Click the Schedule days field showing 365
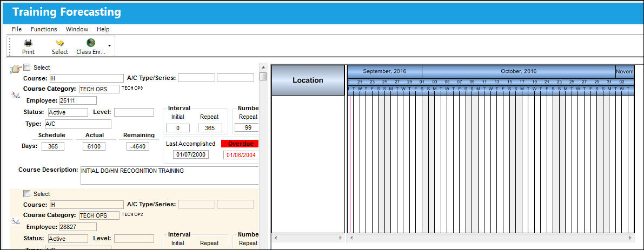This screenshot has width=644, height=250. point(53,146)
